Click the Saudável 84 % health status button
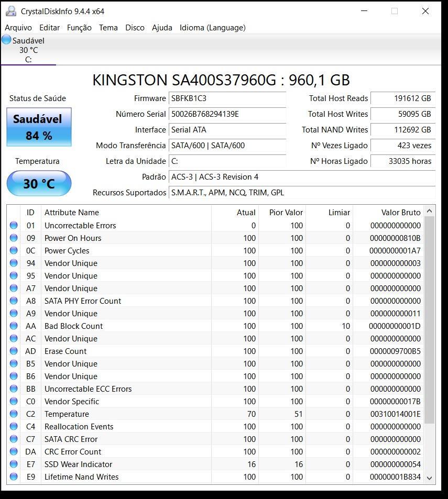This screenshot has width=448, height=499. (39, 127)
